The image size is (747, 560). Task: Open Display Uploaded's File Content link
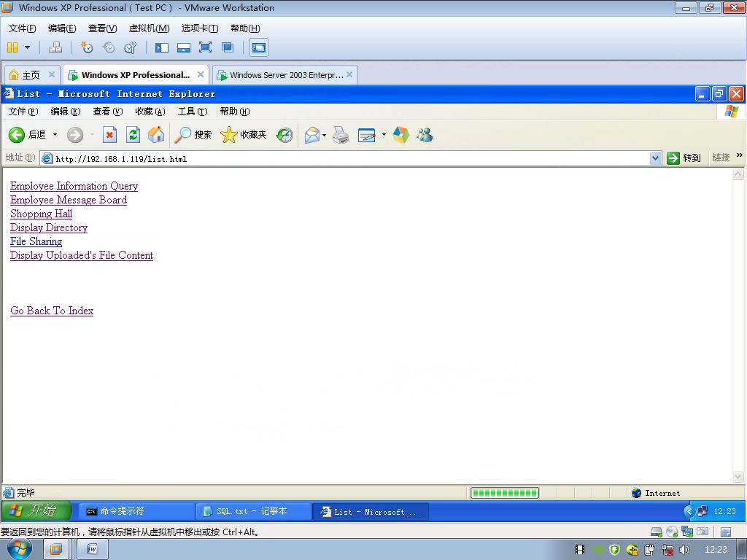pos(82,255)
